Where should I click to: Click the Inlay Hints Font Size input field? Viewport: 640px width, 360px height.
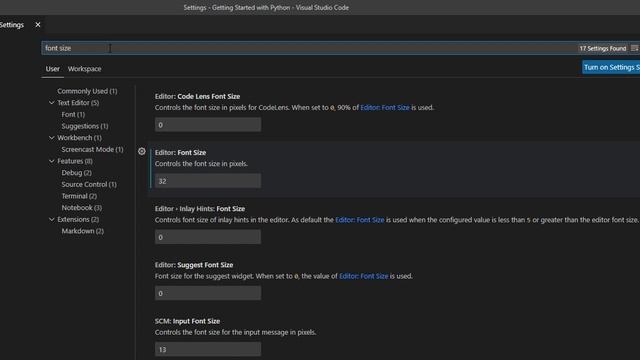coord(208,237)
